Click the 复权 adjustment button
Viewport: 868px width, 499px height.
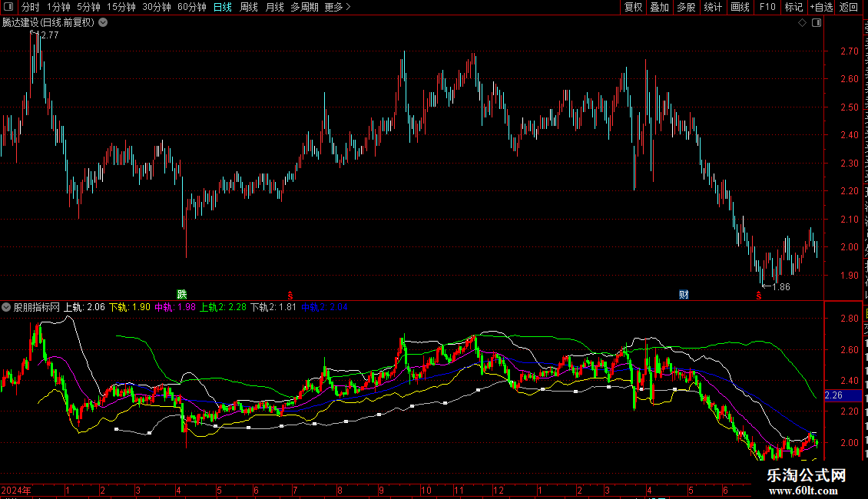(x=633, y=7)
